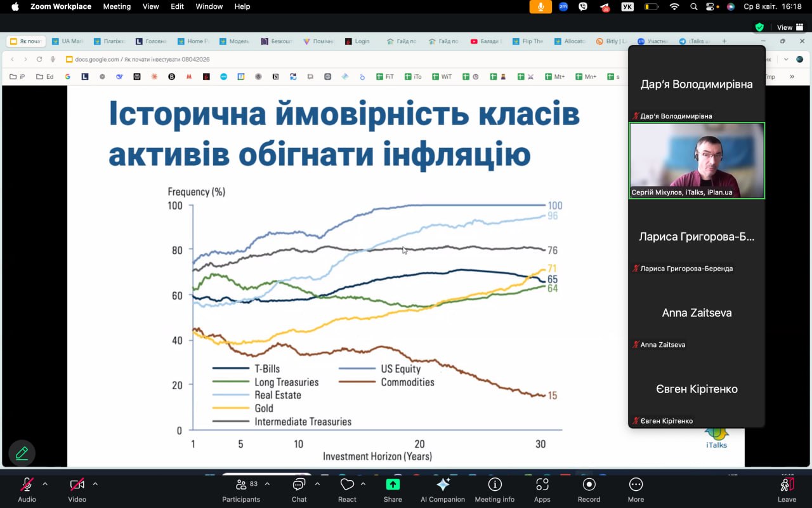This screenshot has height=508, width=812.
Task: Open the View dropdown at top right
Action: point(789,27)
